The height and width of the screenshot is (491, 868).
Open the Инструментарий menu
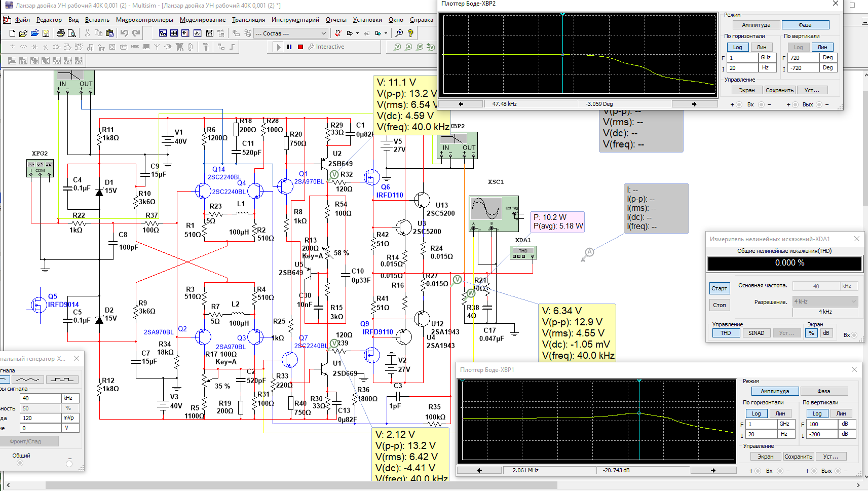coord(295,20)
